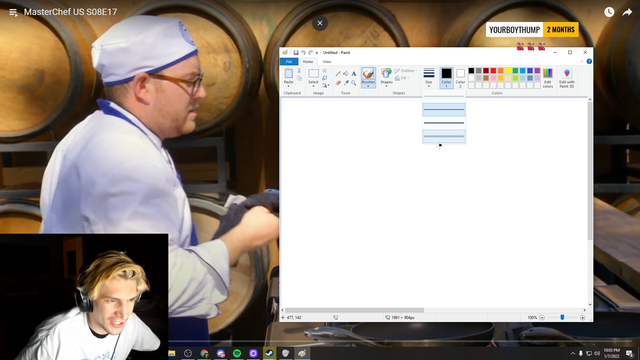640x360 pixels.
Task: Select the Magnifier tool in Paint
Action: (354, 83)
